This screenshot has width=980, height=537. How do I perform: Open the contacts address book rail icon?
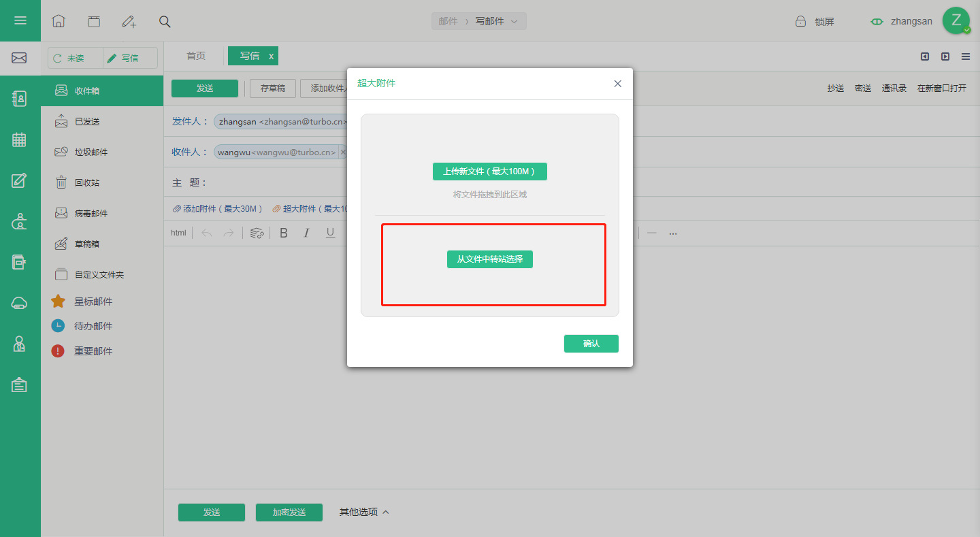click(x=19, y=99)
